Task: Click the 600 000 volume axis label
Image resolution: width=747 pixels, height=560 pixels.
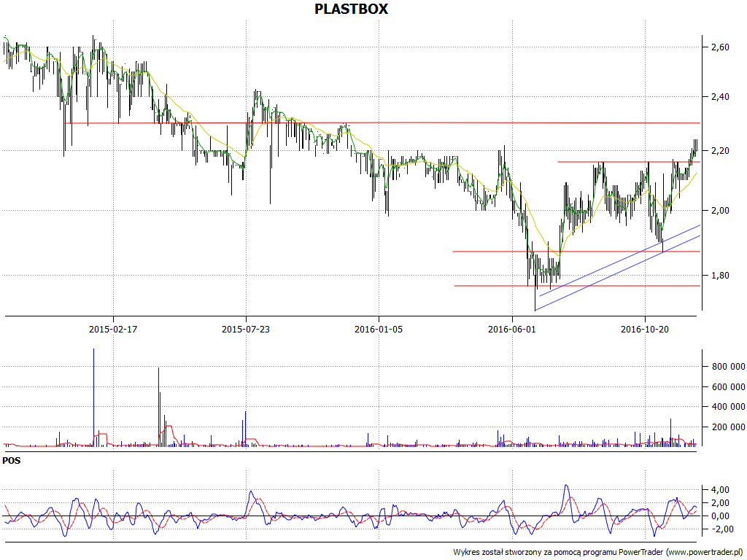Action: click(x=729, y=387)
